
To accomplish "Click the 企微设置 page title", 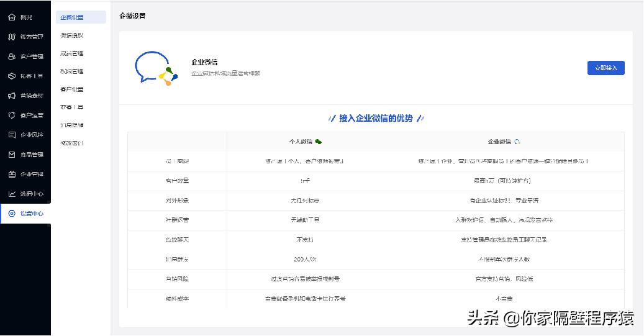I will tap(132, 16).
